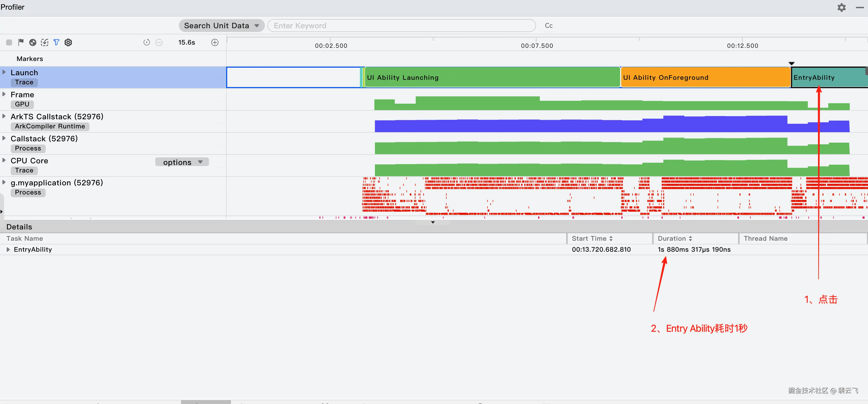The height and width of the screenshot is (404, 868).
Task: Click the flag marker icon
Action: click(21, 42)
